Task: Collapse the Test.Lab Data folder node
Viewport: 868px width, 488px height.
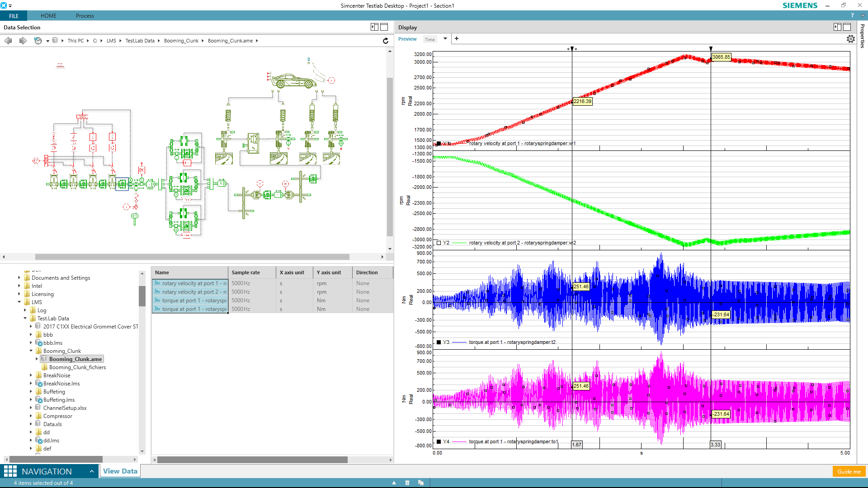Action: click(x=25, y=318)
